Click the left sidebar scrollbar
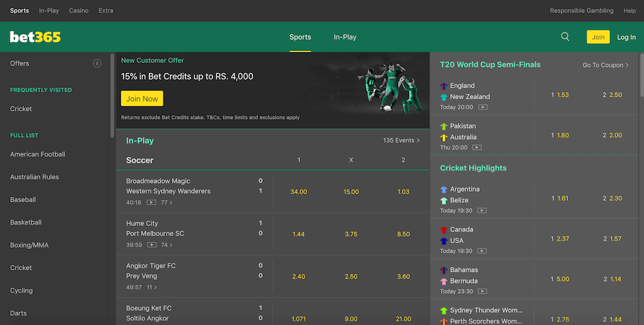The width and height of the screenshot is (644, 325). coord(112,95)
